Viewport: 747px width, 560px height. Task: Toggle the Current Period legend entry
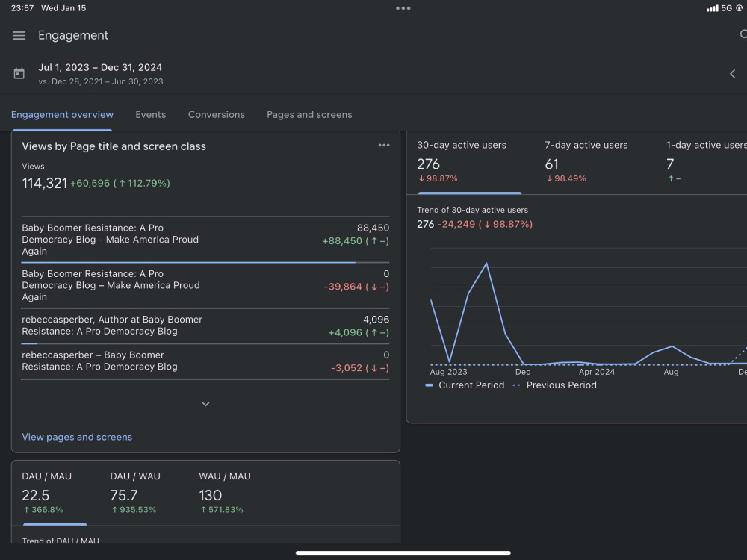465,385
